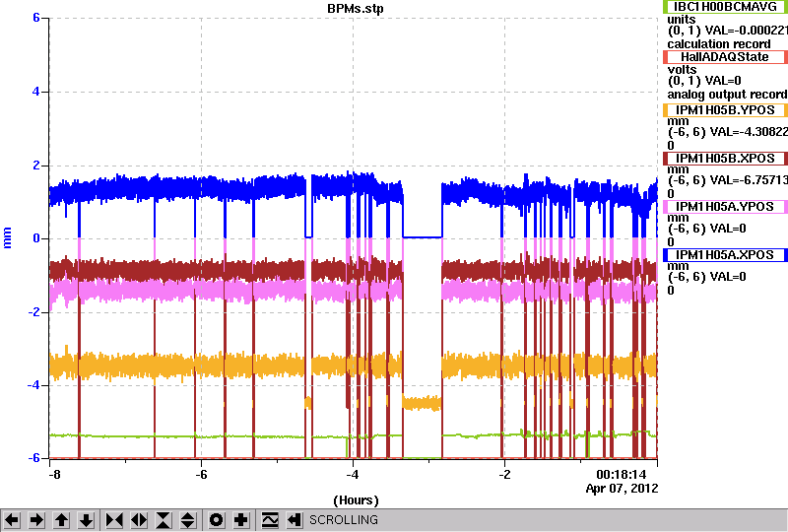Click the 00:18:14 timestamp label
Screen dimensions: 788x532
[x=622, y=475]
